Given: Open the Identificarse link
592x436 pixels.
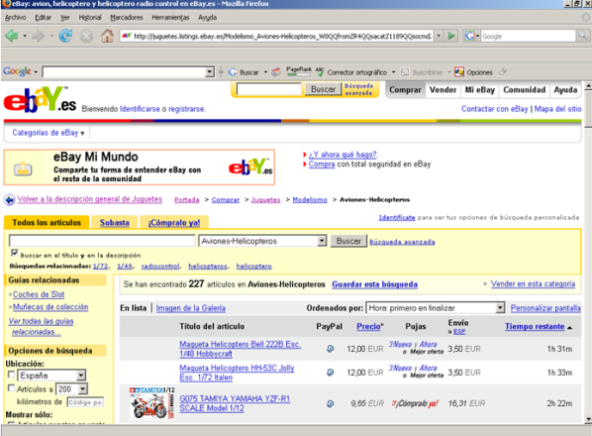Looking at the screenshot, I should point(140,109).
